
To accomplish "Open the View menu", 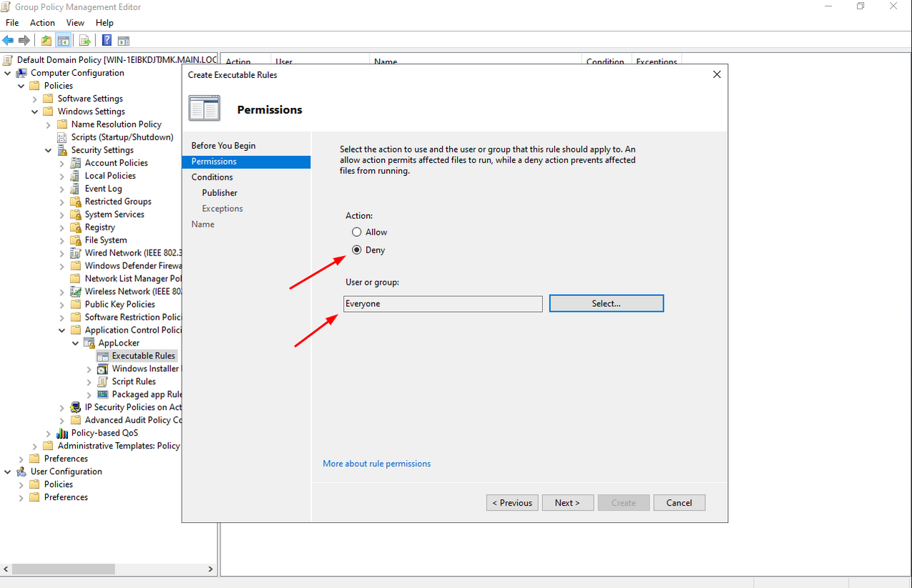I will [75, 23].
